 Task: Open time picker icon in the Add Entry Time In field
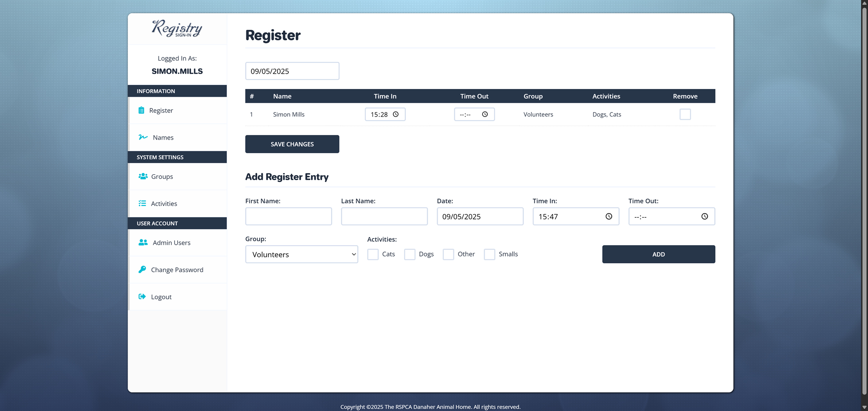point(609,216)
